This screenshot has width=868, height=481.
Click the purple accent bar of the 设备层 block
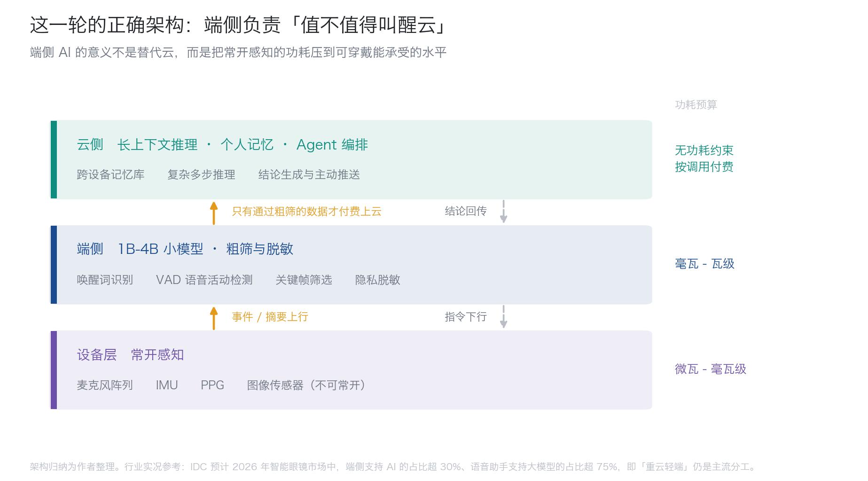click(x=54, y=370)
